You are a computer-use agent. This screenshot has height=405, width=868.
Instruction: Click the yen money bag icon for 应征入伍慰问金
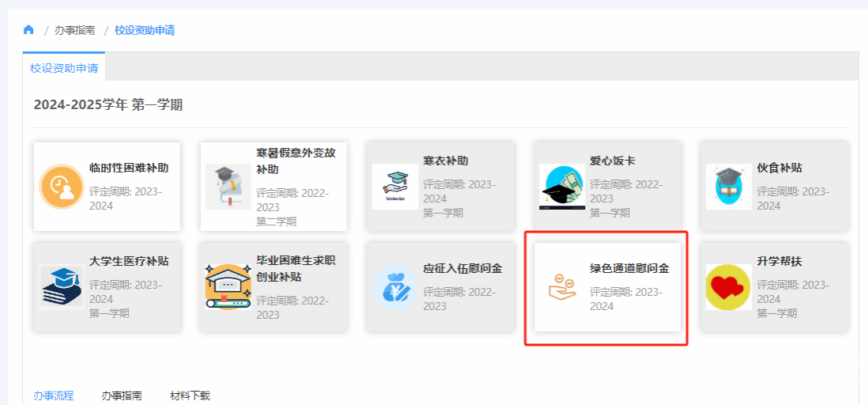pos(394,286)
